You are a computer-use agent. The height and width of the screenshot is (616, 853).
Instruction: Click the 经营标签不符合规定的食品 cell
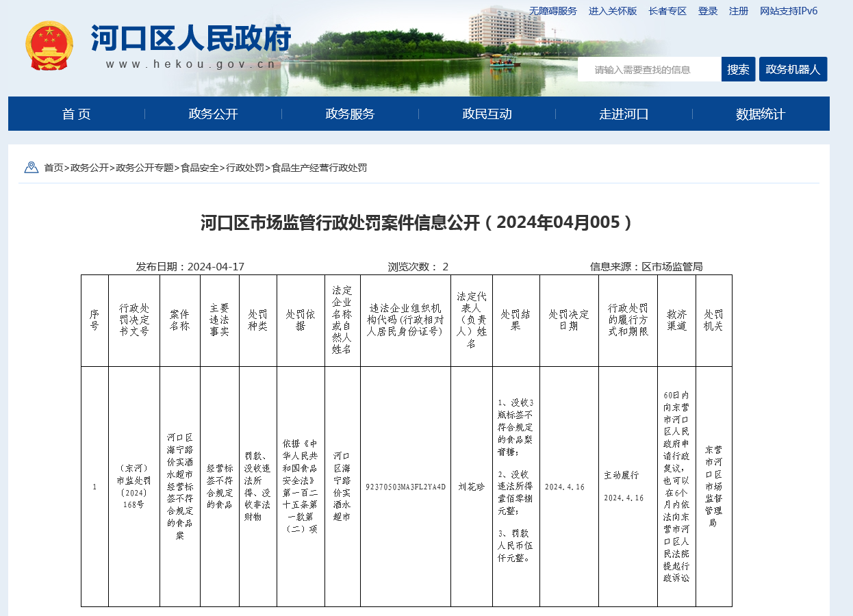(x=220, y=487)
